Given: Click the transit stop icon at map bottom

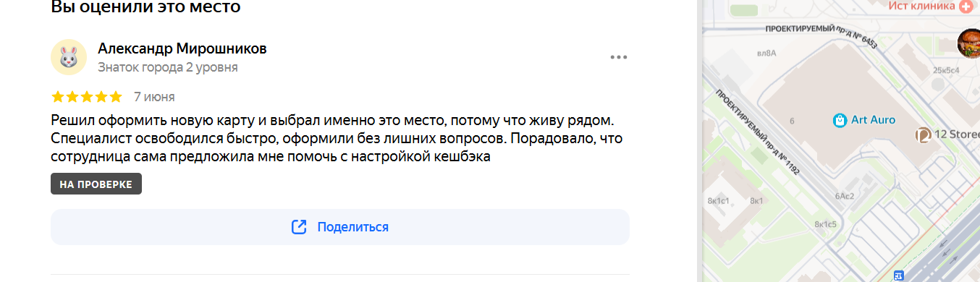Looking at the screenshot, I should tap(898, 275).
